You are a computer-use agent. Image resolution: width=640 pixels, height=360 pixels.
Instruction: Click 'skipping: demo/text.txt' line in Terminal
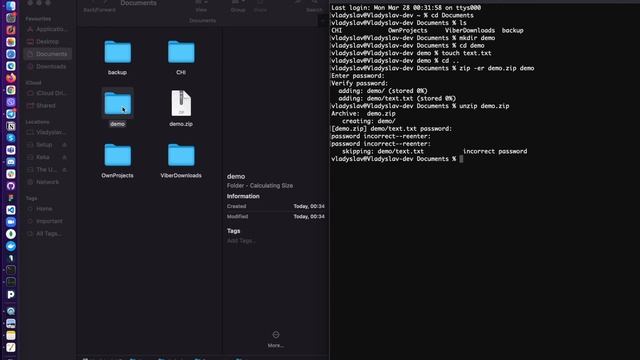coord(435,151)
